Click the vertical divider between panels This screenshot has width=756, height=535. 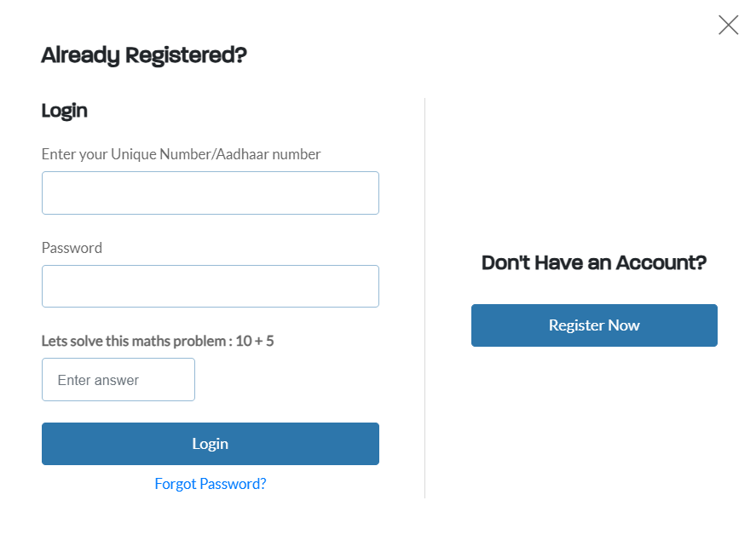pyautogui.click(x=424, y=298)
